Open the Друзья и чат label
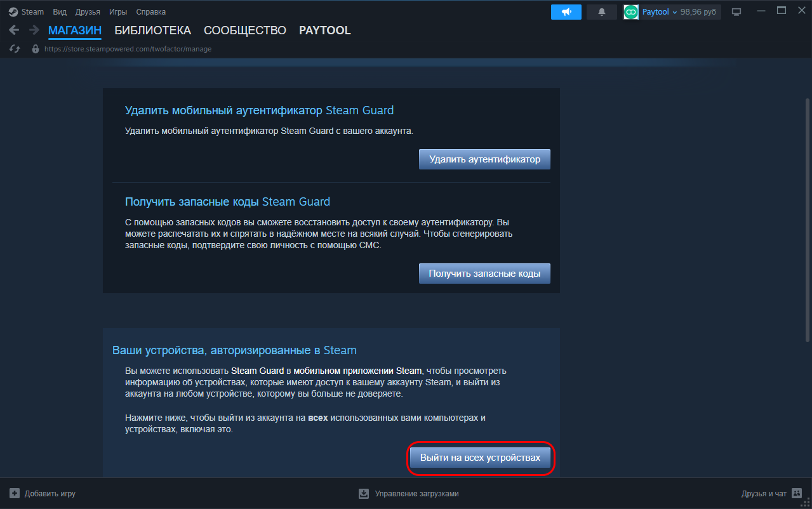 pyautogui.click(x=764, y=494)
